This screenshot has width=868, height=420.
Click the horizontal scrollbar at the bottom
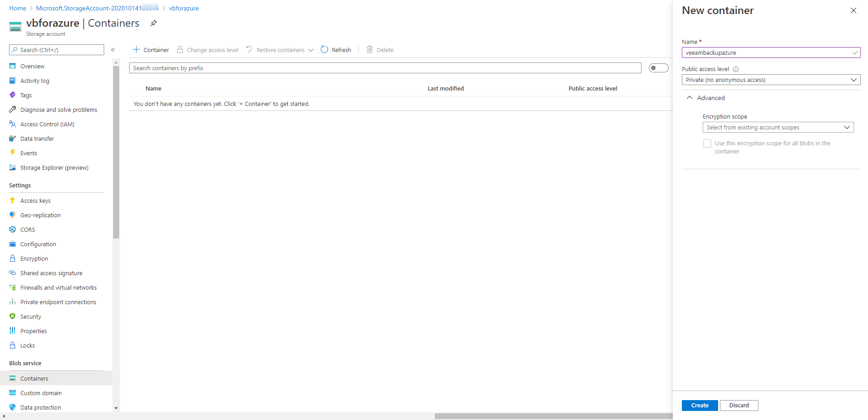click(x=554, y=416)
